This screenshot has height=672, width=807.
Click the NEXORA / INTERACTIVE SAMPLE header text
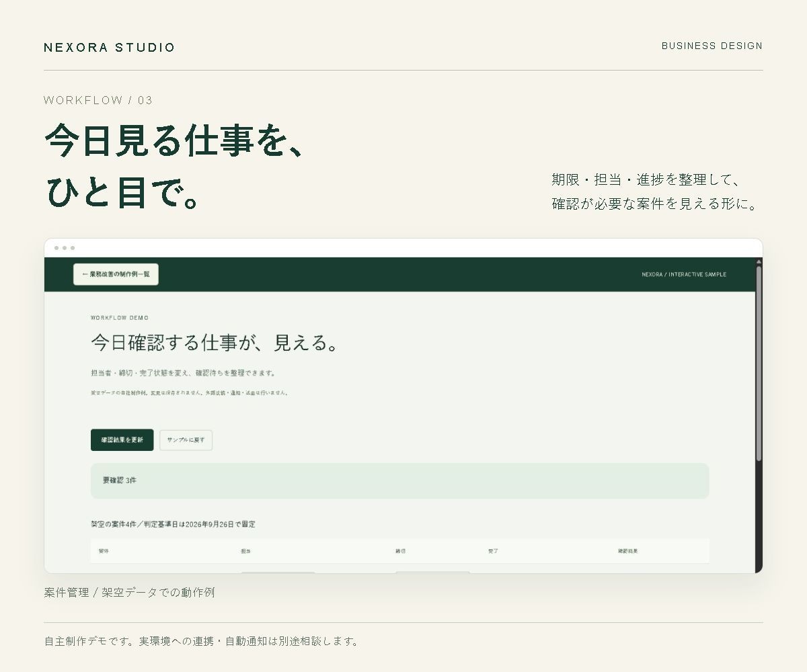[x=684, y=274]
